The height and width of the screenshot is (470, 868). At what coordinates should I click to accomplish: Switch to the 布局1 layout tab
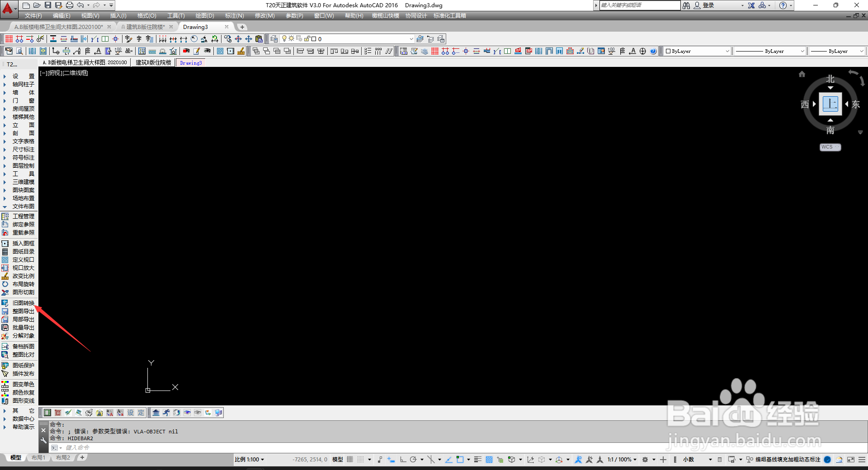pos(38,458)
